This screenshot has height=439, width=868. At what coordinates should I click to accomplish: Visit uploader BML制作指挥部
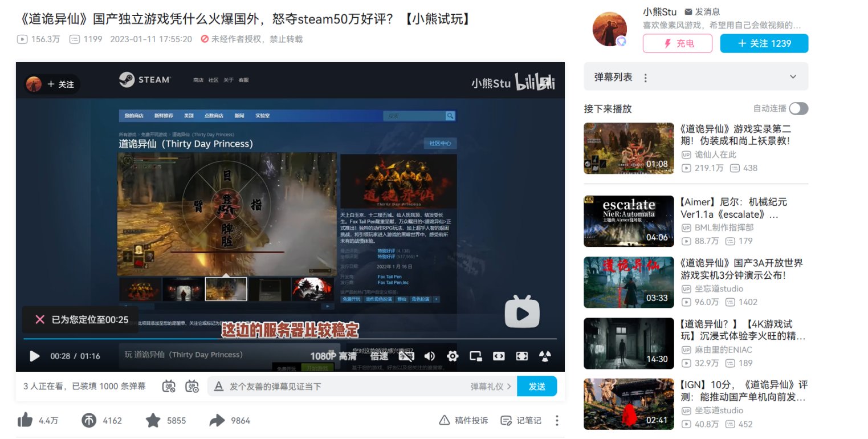click(724, 227)
